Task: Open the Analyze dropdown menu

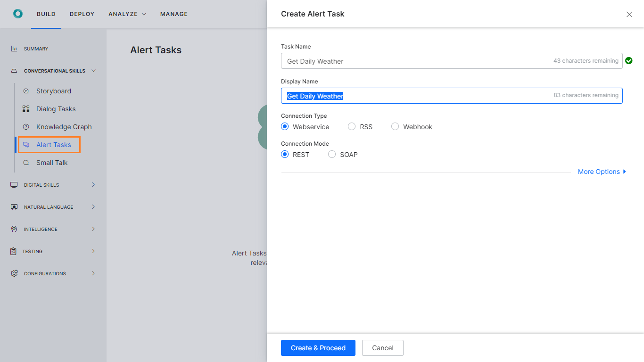Action: coord(127,14)
